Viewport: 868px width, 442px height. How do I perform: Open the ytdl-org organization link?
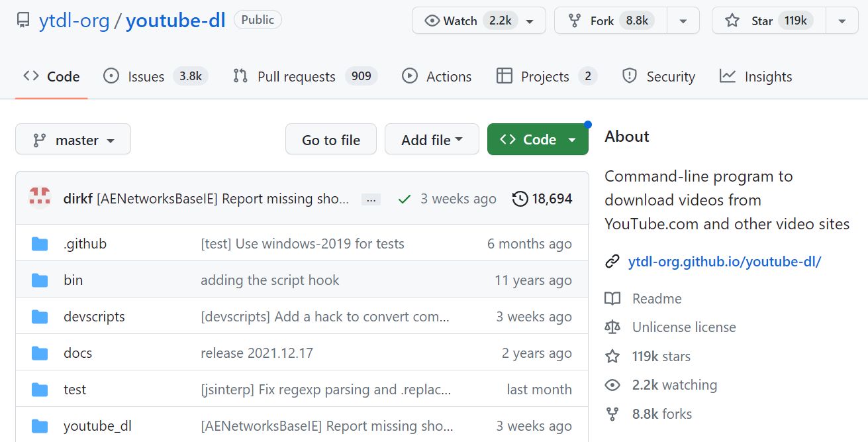74,21
